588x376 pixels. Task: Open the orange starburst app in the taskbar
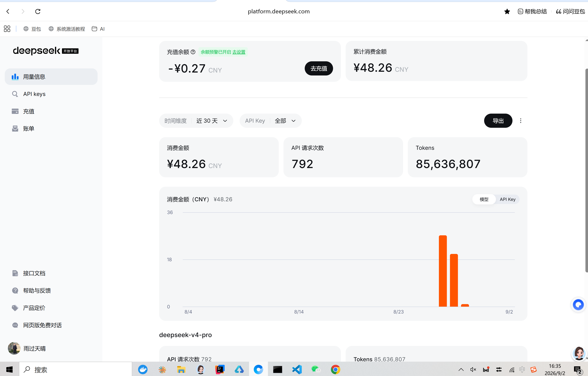point(162,370)
